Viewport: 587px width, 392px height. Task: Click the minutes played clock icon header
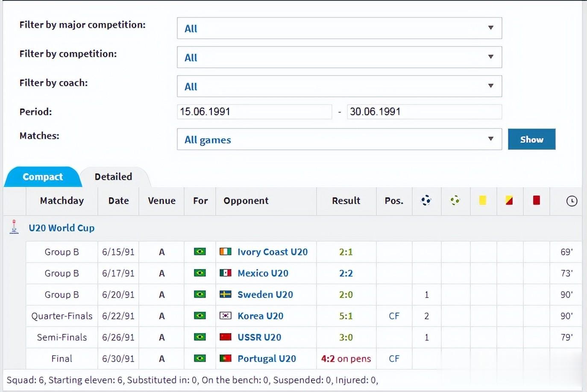click(x=572, y=201)
